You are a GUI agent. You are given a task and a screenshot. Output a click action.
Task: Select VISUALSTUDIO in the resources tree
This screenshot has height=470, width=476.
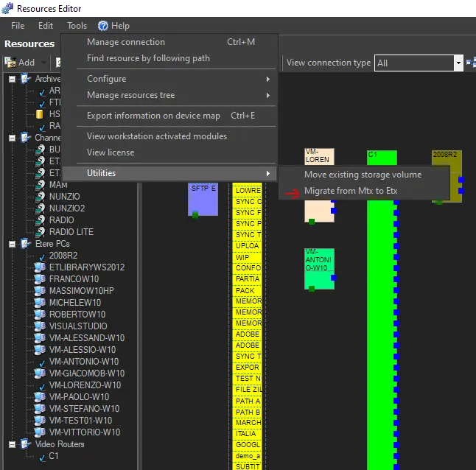point(77,326)
